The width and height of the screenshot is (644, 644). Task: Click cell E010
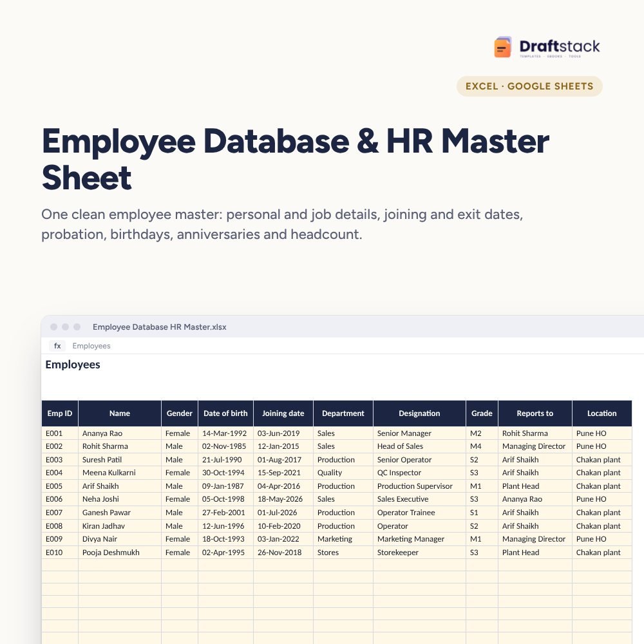(x=60, y=553)
